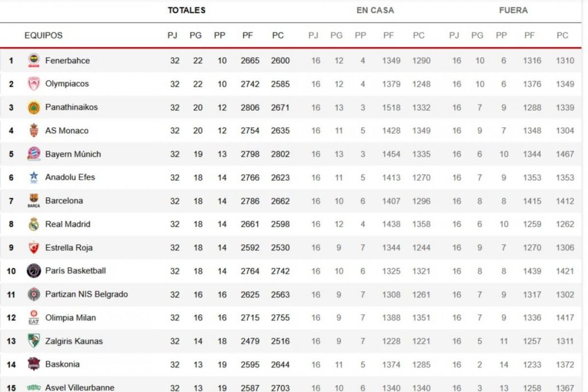This screenshot has height=392, width=588.
Task: Click the Anadolu Efes star logo
Action: (x=34, y=177)
